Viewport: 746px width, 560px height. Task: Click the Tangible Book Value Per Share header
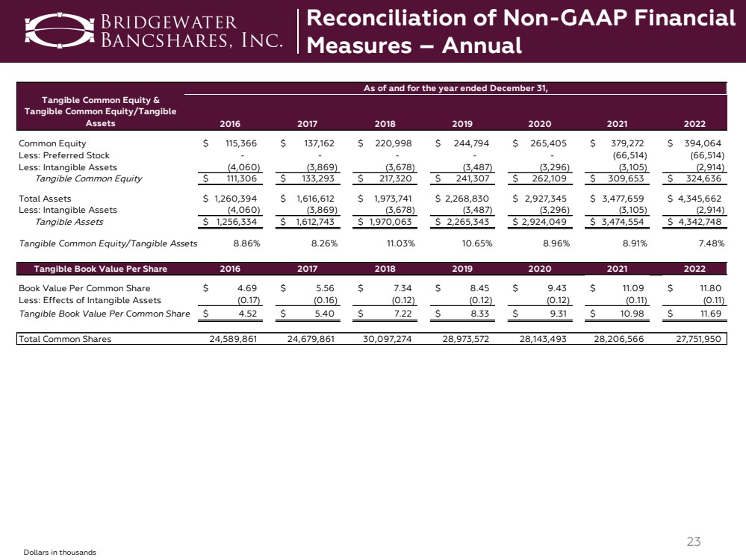pos(99,269)
